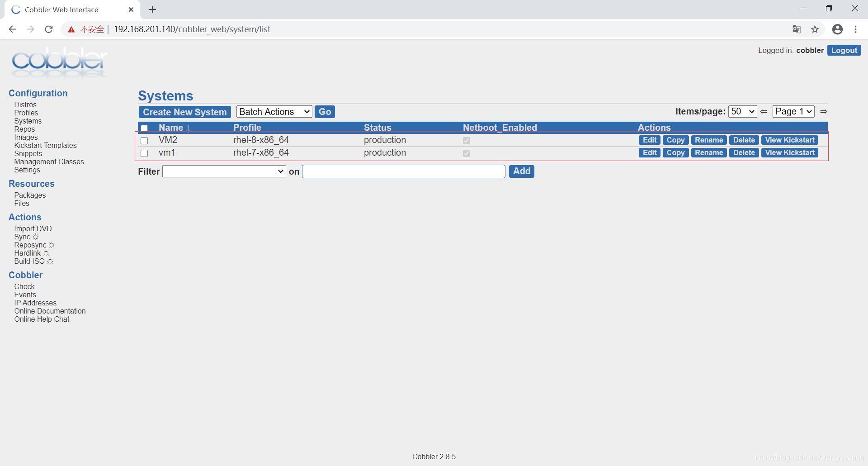Click the Go button
This screenshot has width=868, height=466.
pos(325,112)
